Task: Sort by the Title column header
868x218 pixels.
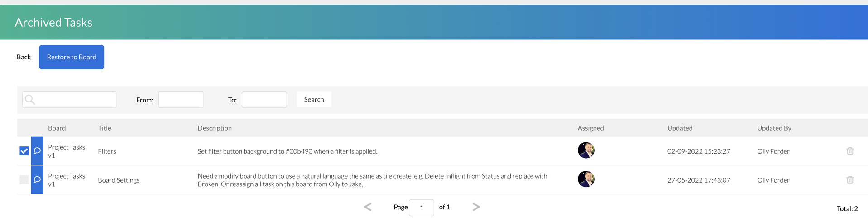Action: point(105,128)
